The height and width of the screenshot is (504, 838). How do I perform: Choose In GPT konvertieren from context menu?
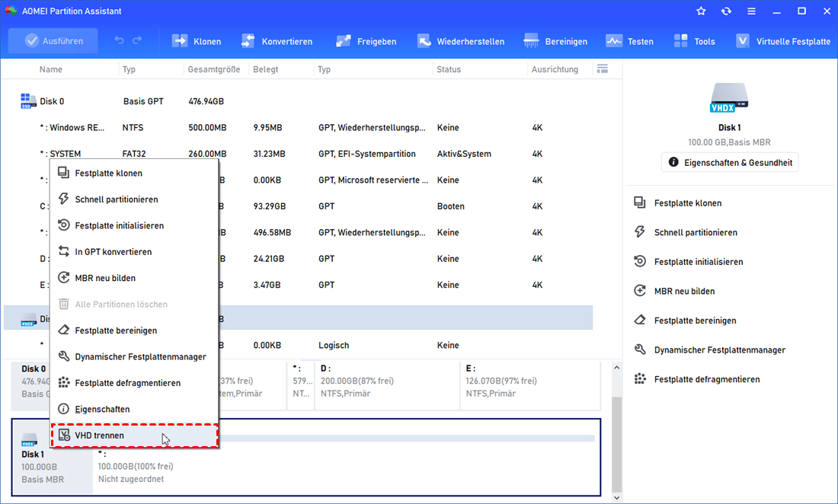coord(134,251)
